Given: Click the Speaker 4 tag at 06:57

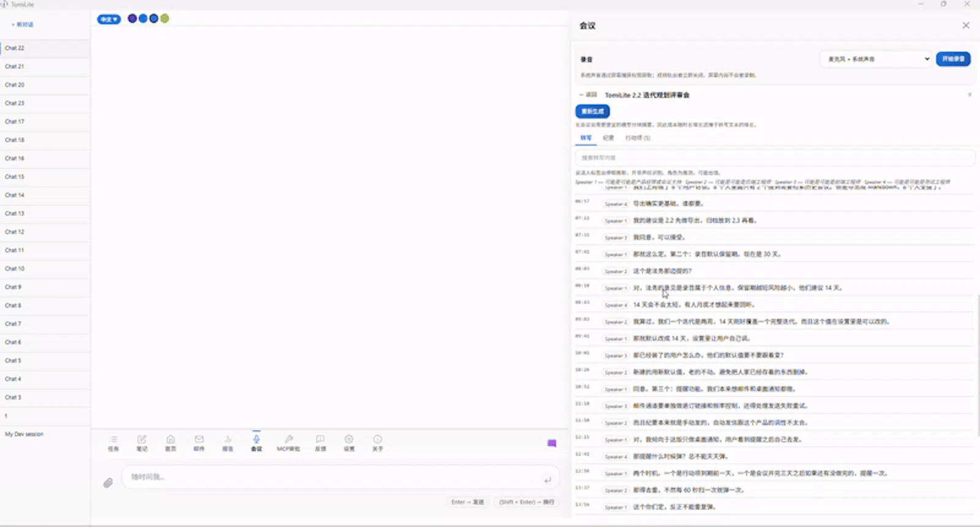Looking at the screenshot, I should click(616, 204).
